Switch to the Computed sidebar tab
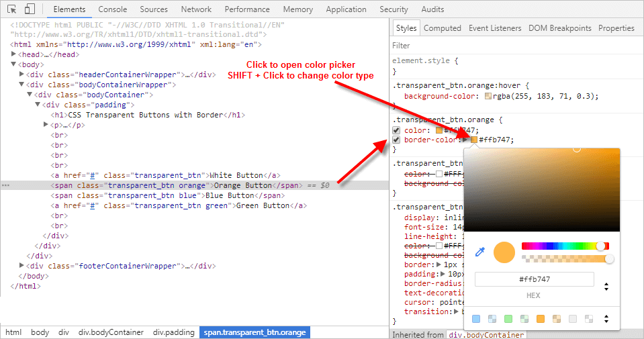 click(443, 28)
